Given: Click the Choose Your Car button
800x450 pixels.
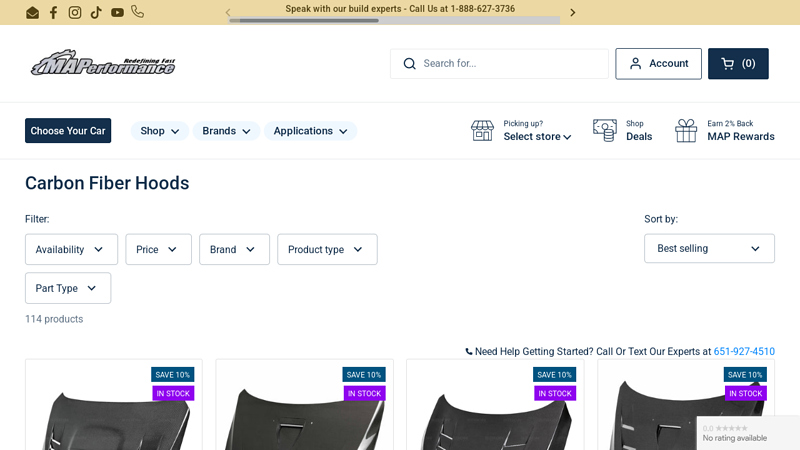Looking at the screenshot, I should point(68,131).
